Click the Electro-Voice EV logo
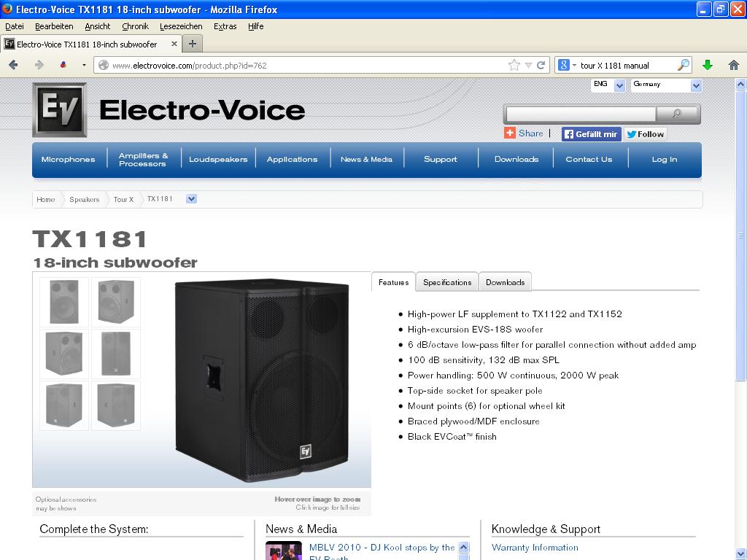 (59, 110)
